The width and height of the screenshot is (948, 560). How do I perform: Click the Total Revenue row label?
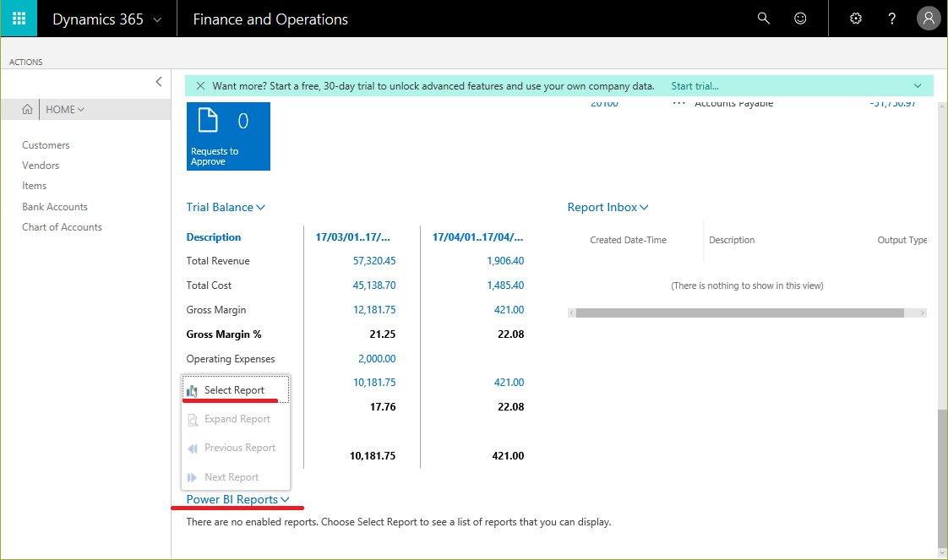coord(218,261)
